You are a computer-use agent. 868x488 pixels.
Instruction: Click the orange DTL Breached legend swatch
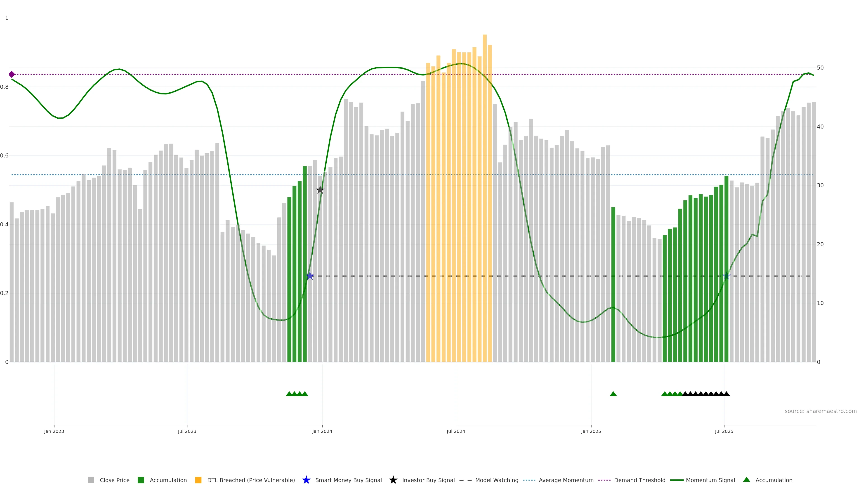click(x=198, y=480)
